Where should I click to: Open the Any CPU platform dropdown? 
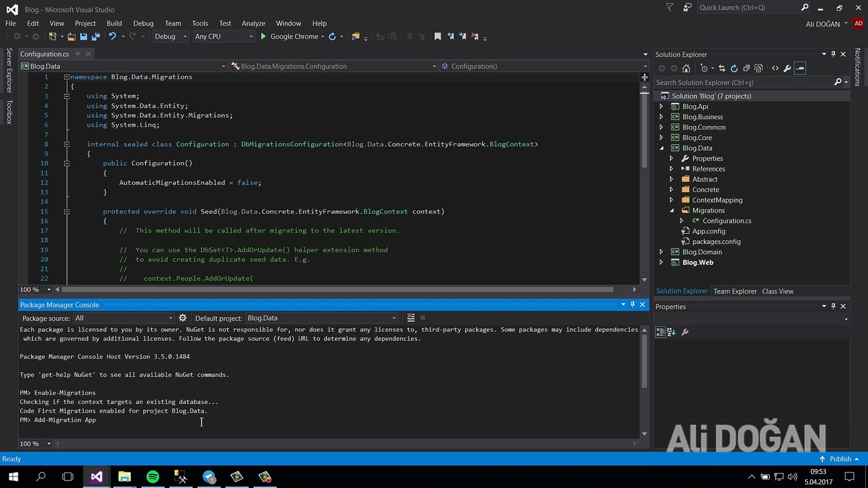click(x=223, y=37)
